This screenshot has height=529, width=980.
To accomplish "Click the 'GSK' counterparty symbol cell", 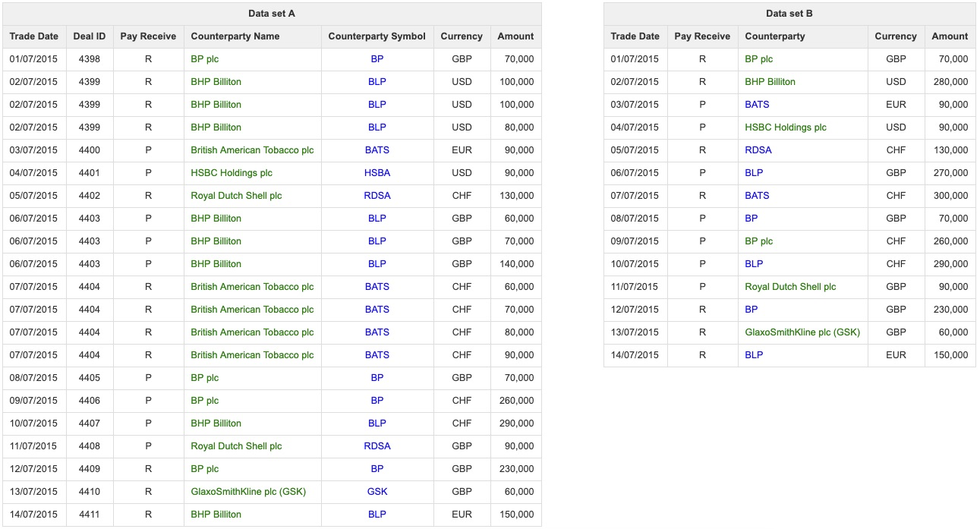I will tap(377, 492).
